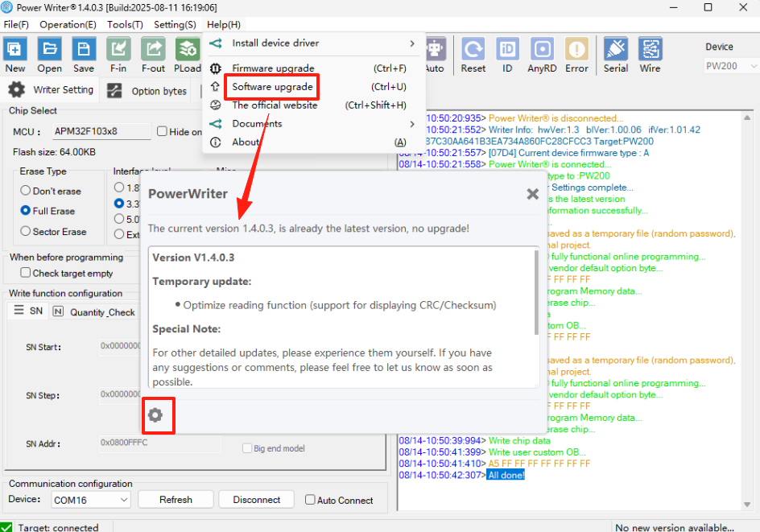
Task: Expand the Documents submenu
Action: point(314,124)
